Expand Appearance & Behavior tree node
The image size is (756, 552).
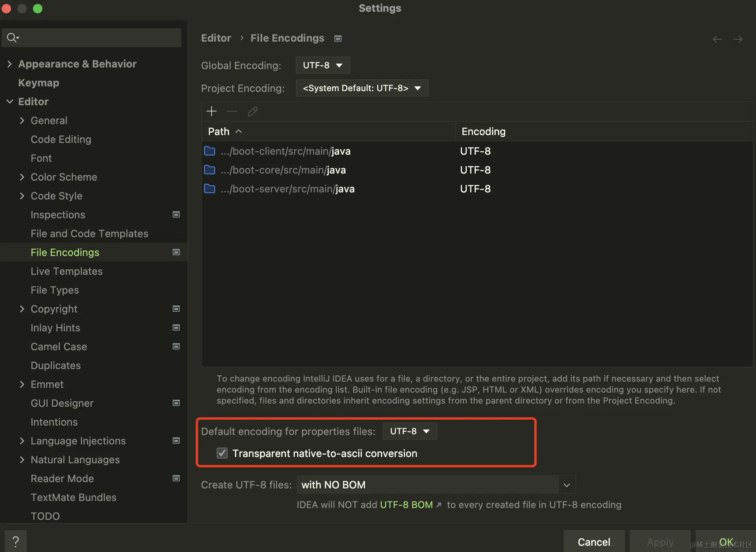coord(9,64)
